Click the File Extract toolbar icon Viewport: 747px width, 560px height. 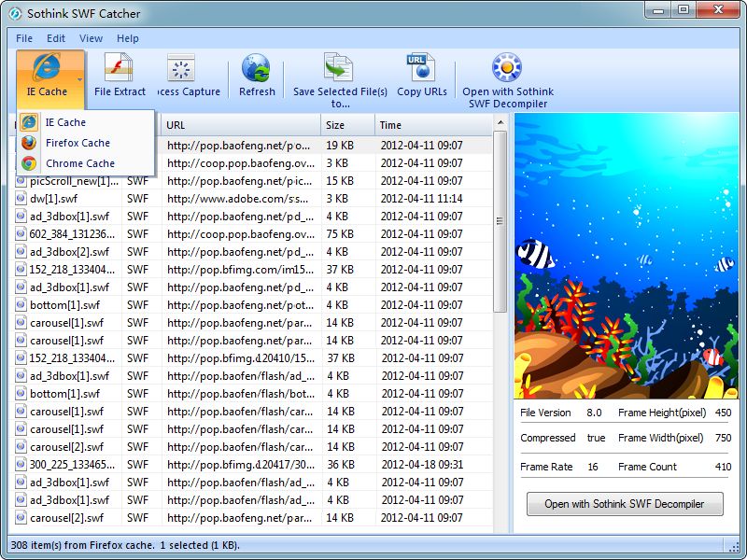[x=120, y=68]
